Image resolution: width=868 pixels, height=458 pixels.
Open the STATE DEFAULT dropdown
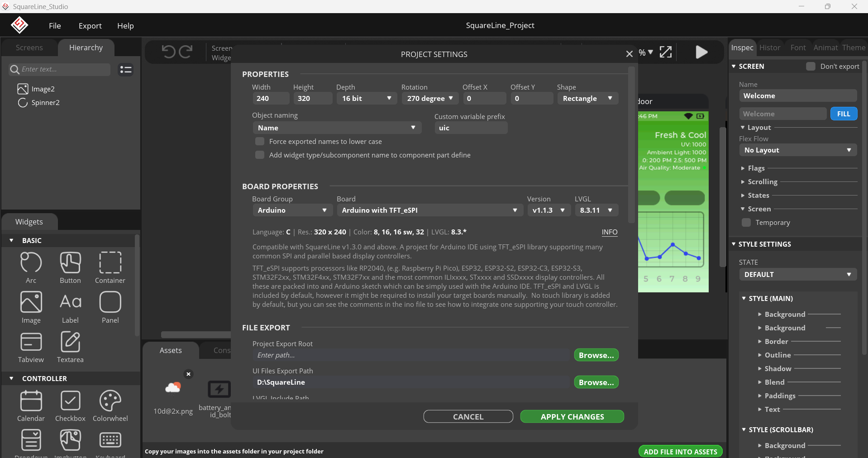click(x=798, y=274)
